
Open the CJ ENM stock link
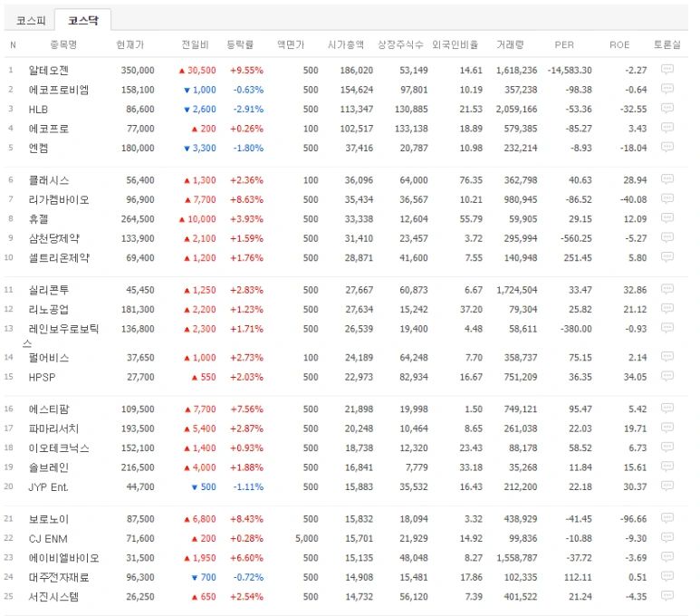(x=48, y=539)
